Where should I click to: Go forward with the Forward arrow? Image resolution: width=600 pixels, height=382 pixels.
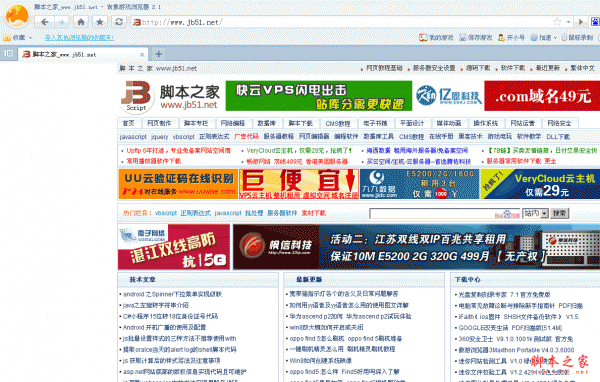[61, 22]
